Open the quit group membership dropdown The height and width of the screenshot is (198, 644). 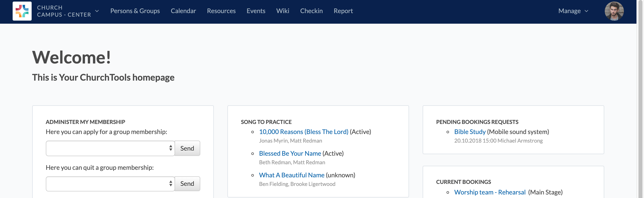pyautogui.click(x=110, y=184)
